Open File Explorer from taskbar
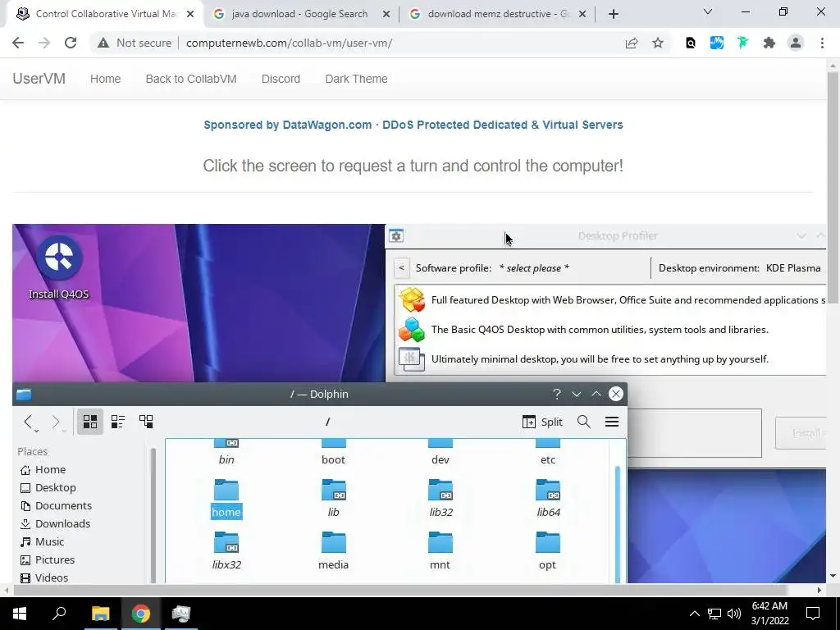 [x=100, y=614]
